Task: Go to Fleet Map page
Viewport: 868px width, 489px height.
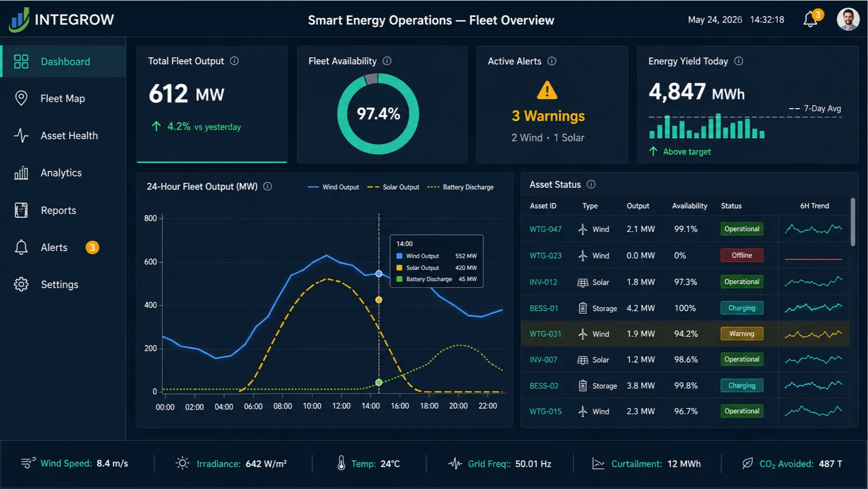Action: pyautogui.click(x=63, y=98)
